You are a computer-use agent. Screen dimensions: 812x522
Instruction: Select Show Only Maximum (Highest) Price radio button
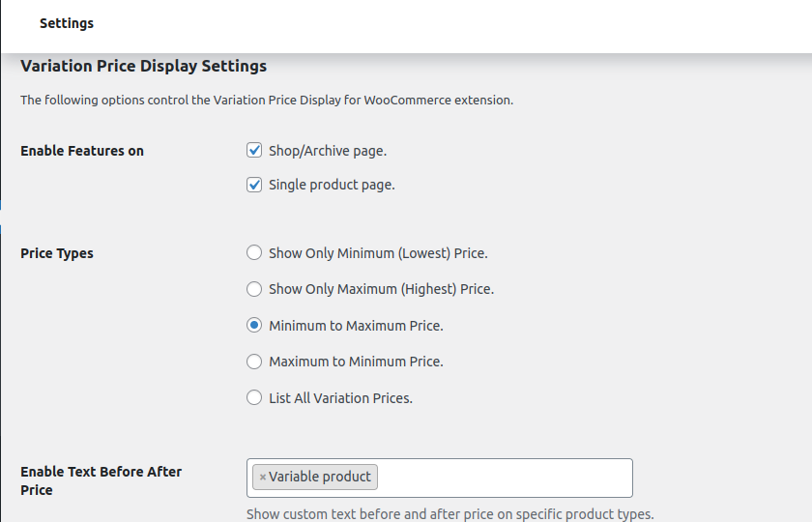(253, 288)
